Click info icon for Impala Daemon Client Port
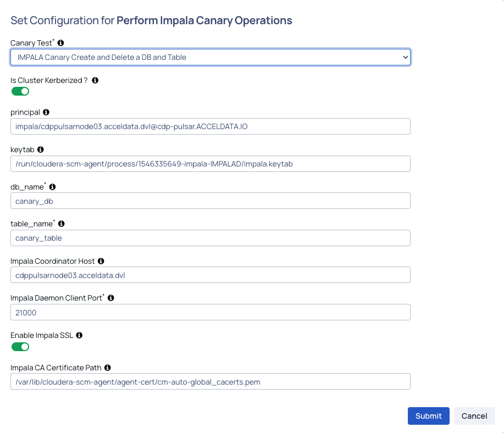 (x=111, y=298)
